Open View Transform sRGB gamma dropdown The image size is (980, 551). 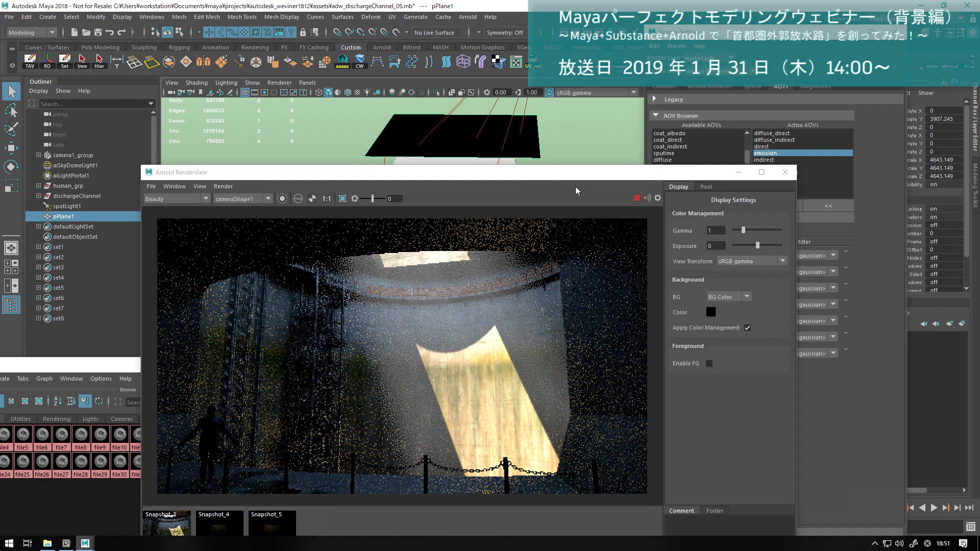pyautogui.click(x=752, y=261)
